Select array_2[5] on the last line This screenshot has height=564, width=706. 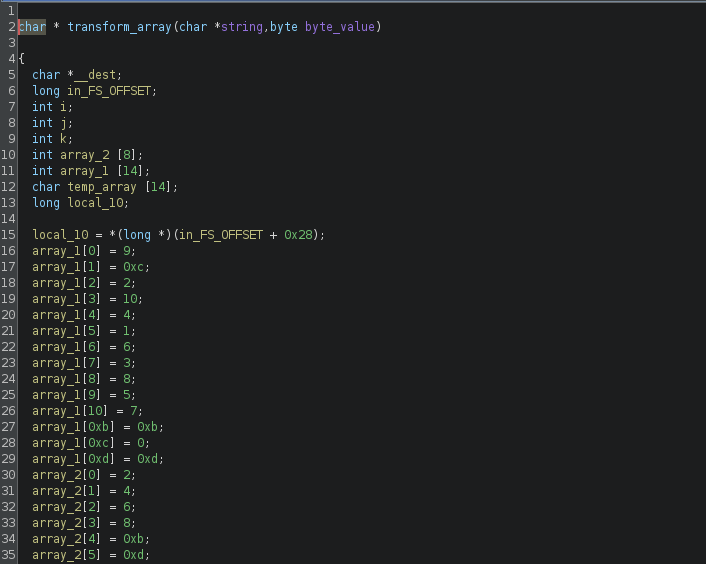[x=66, y=555]
